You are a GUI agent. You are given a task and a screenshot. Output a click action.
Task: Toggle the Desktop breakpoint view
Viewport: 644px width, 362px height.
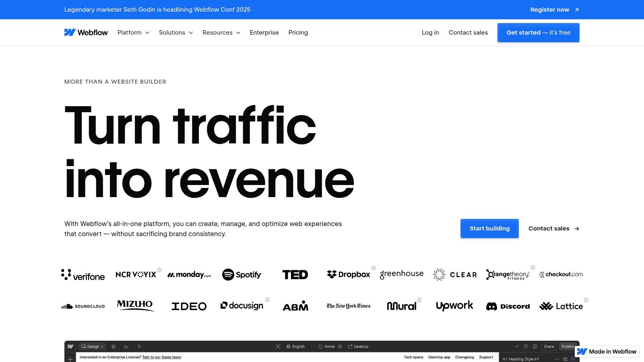point(358,346)
